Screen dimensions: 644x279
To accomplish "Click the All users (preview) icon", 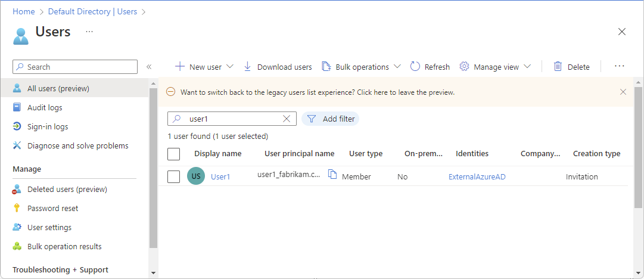I will [17, 88].
